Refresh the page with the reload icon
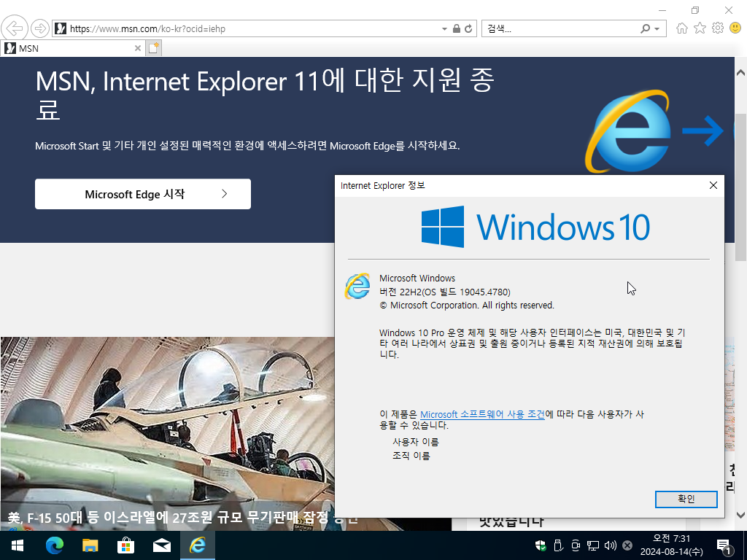This screenshot has height=560, width=747. click(x=469, y=28)
